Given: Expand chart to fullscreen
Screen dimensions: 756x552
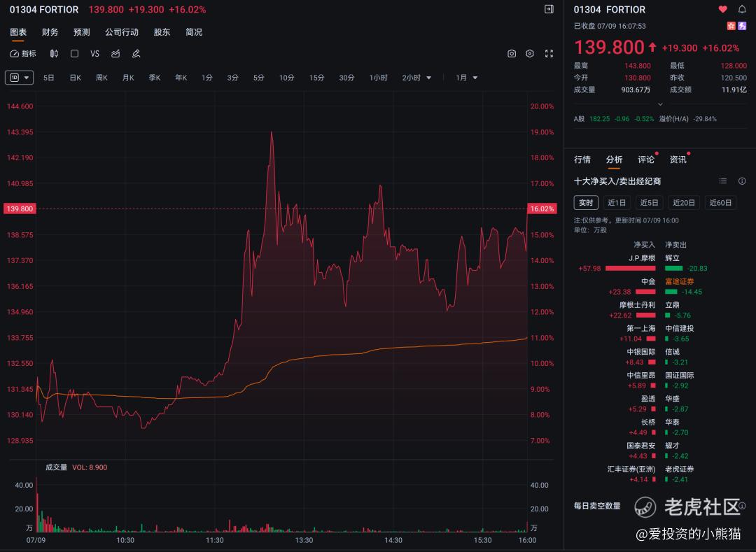Looking at the screenshot, I should (x=549, y=53).
